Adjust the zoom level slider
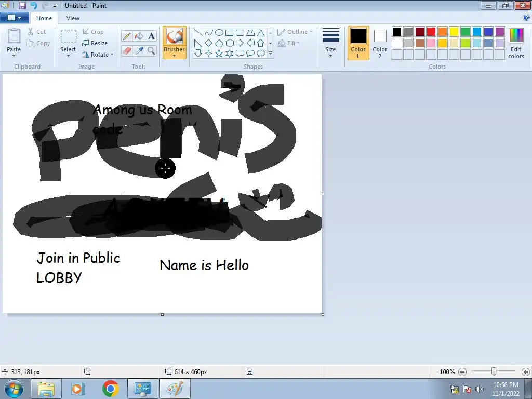This screenshot has width=532, height=399. tap(494, 372)
